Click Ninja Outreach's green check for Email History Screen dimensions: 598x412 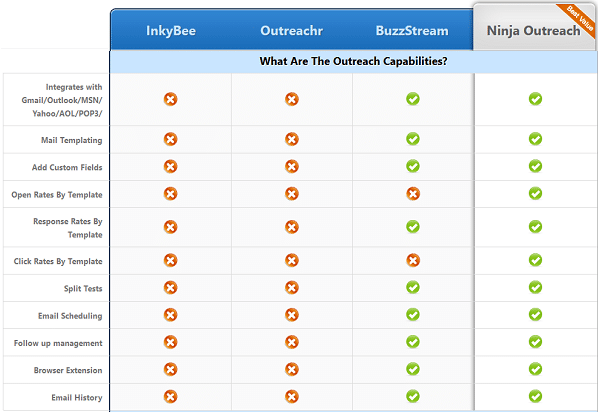coord(535,396)
